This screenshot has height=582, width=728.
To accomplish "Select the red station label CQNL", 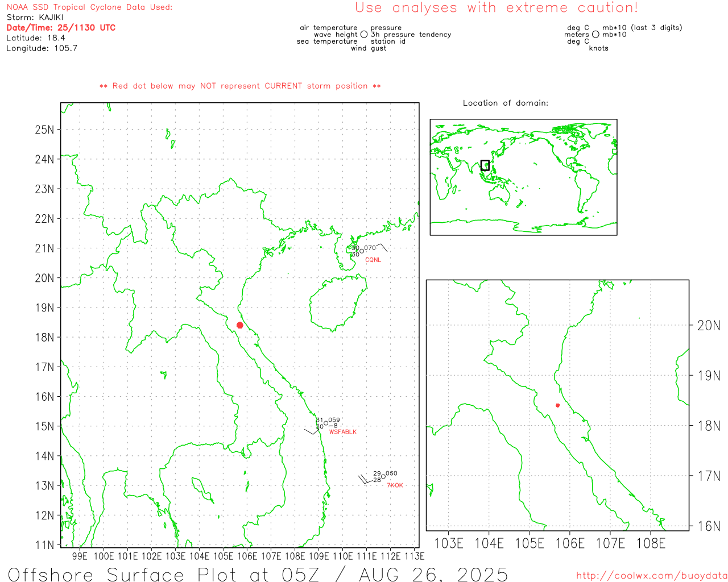I will tap(373, 260).
